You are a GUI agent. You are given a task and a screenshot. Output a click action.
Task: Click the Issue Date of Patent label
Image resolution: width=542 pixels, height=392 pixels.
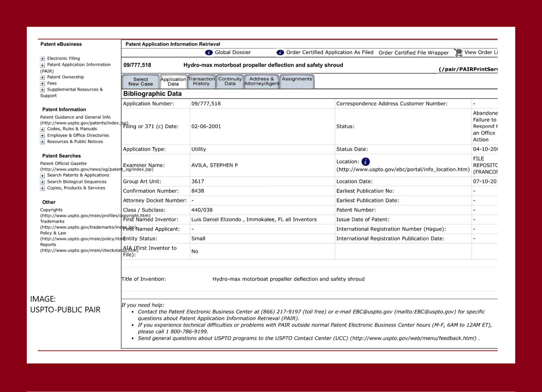(363, 219)
